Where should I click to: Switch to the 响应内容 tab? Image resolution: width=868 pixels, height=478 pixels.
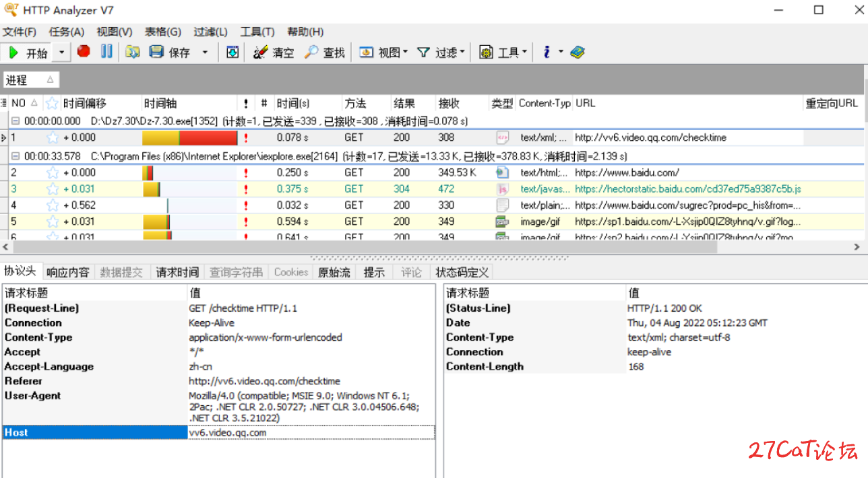coord(68,272)
